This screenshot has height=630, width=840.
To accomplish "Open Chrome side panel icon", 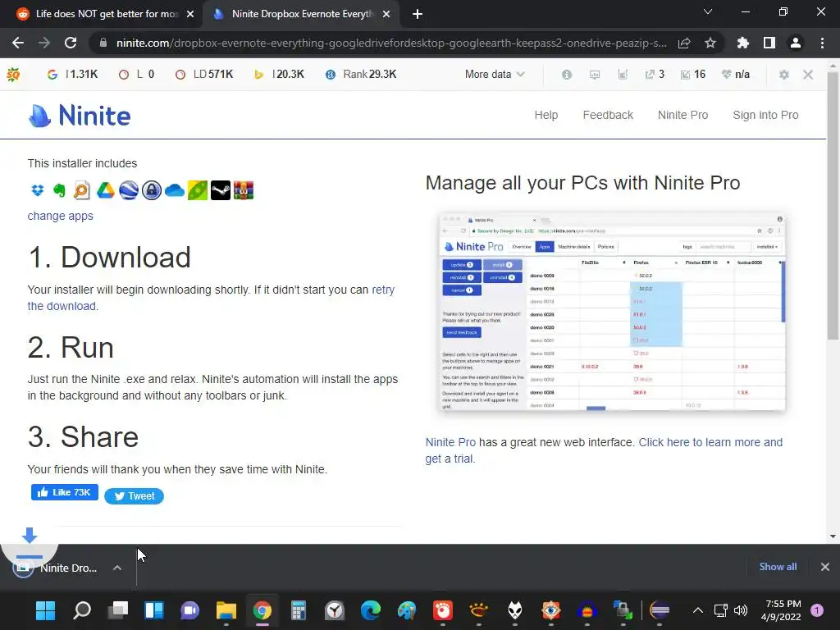I will coord(769,43).
